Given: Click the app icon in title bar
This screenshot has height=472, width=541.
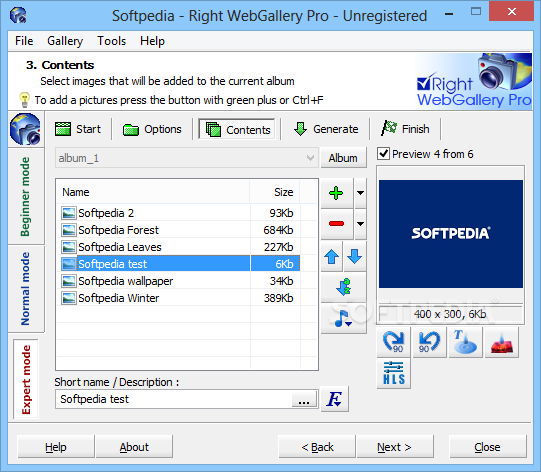Looking at the screenshot, I should click(18, 15).
